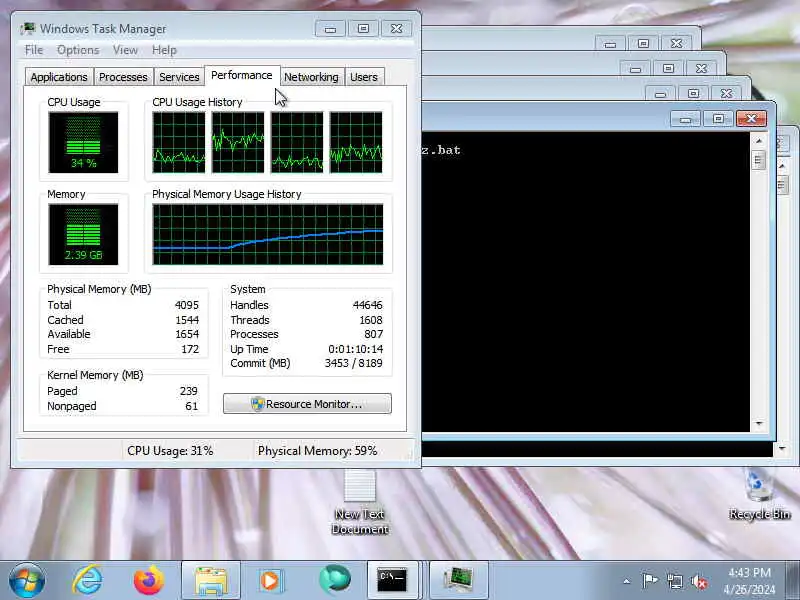Open the Windows Start orb
This screenshot has width=800, height=600.
tap(27, 580)
